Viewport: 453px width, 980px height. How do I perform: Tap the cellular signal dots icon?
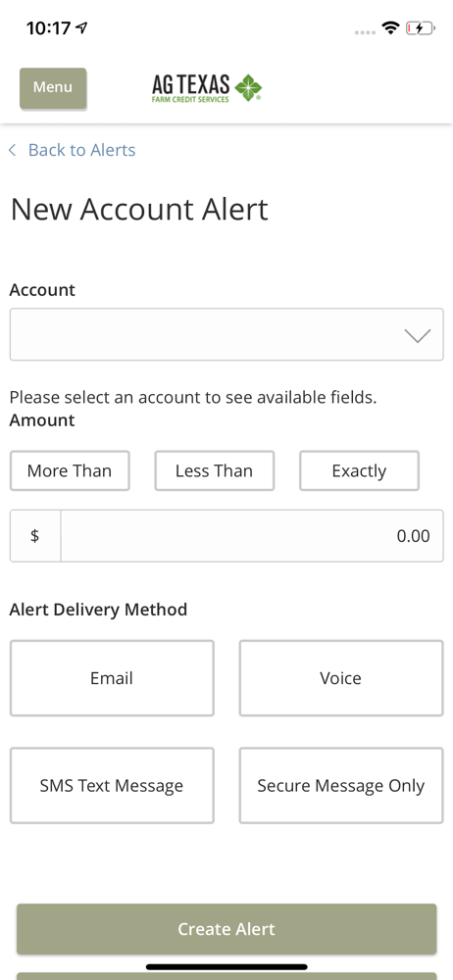pyautogui.click(x=365, y=32)
